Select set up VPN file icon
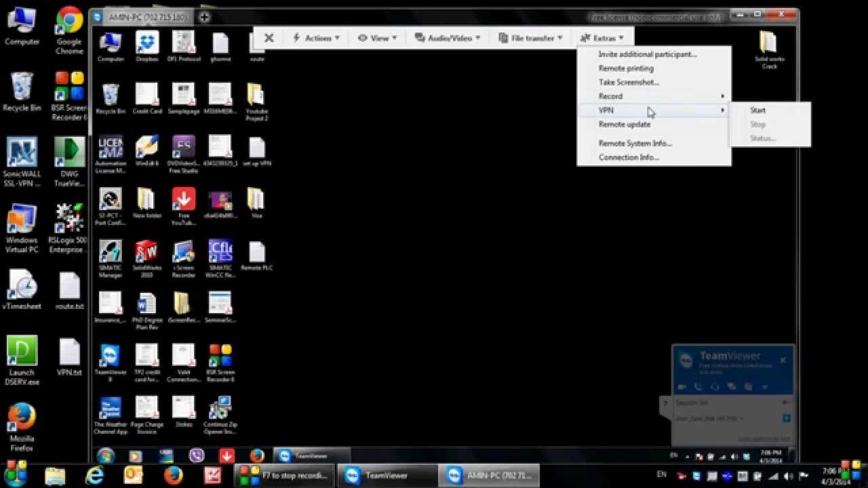The height and width of the screenshot is (488, 868). (256, 150)
